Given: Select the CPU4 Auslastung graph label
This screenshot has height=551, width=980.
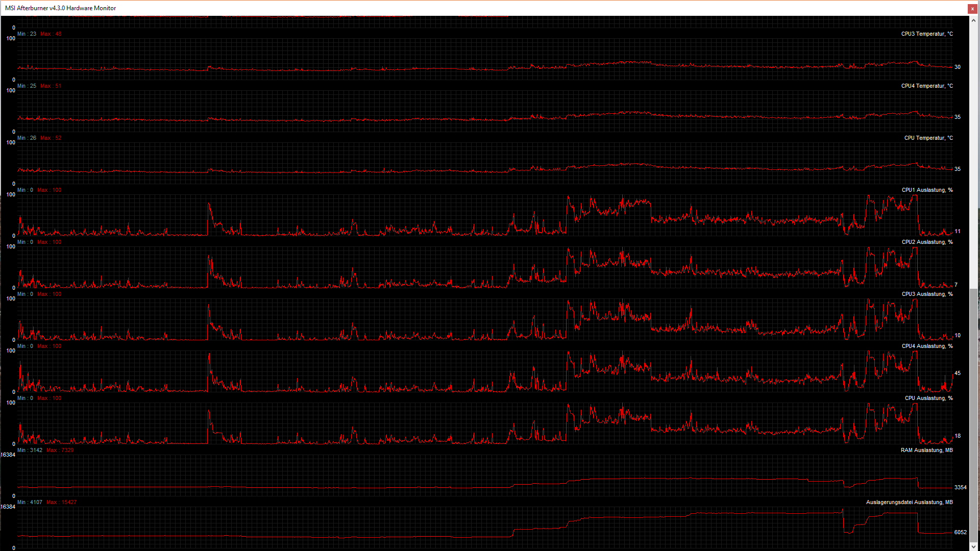Looking at the screenshot, I should (927, 346).
